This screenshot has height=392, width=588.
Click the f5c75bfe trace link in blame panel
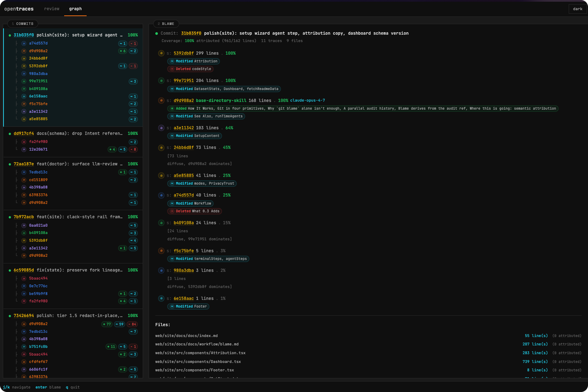(x=184, y=251)
